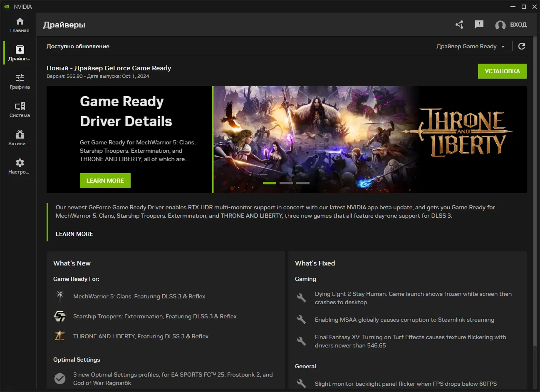Refresh driver updates with reload icon
The width and height of the screenshot is (540, 392).
click(x=522, y=46)
